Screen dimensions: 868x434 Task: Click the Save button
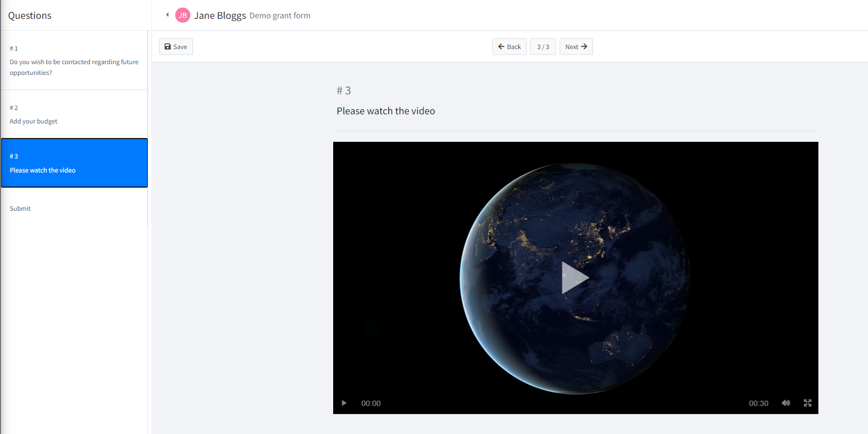[176, 47]
